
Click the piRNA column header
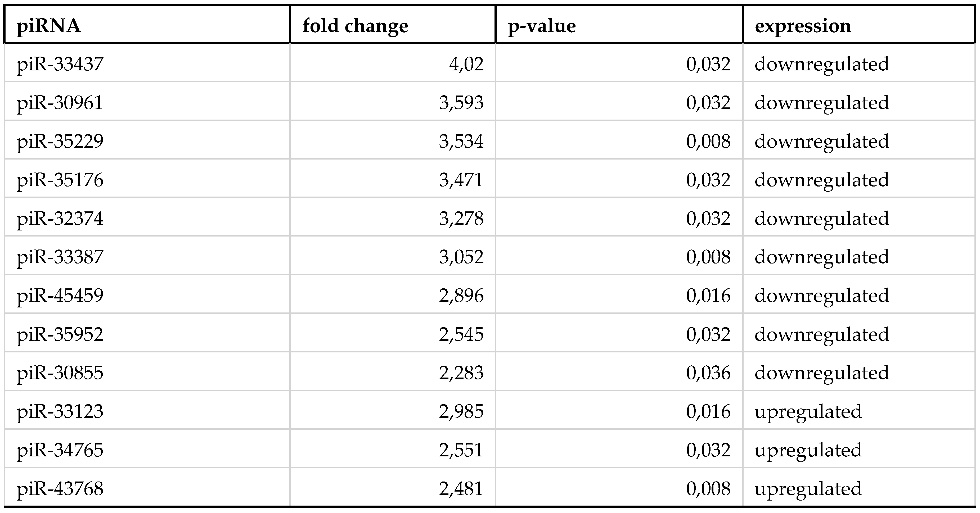point(49,26)
